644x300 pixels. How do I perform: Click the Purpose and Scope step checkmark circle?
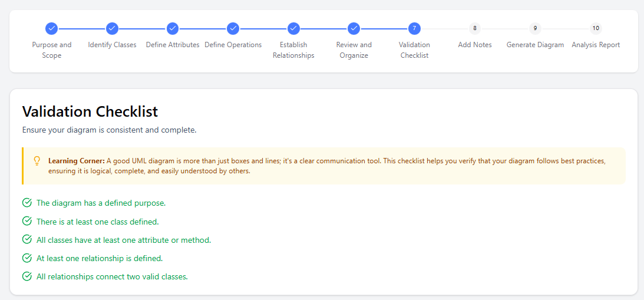(x=52, y=28)
